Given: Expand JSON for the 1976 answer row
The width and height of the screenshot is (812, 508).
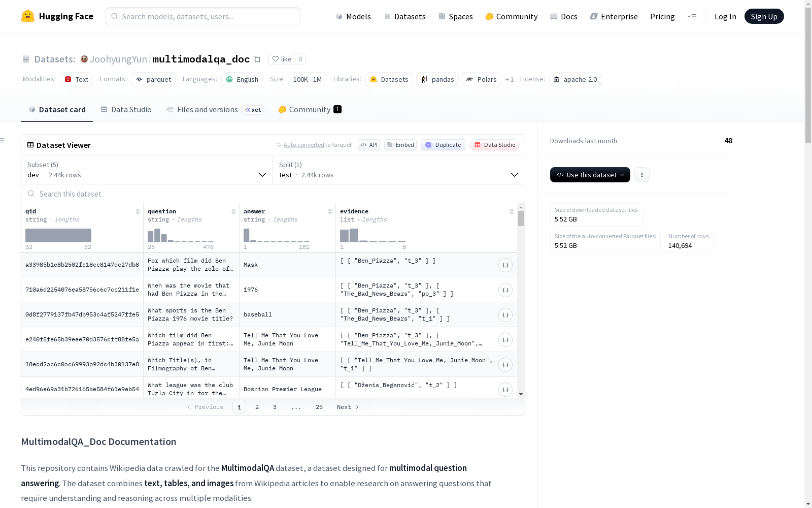Looking at the screenshot, I should pyautogui.click(x=505, y=290).
